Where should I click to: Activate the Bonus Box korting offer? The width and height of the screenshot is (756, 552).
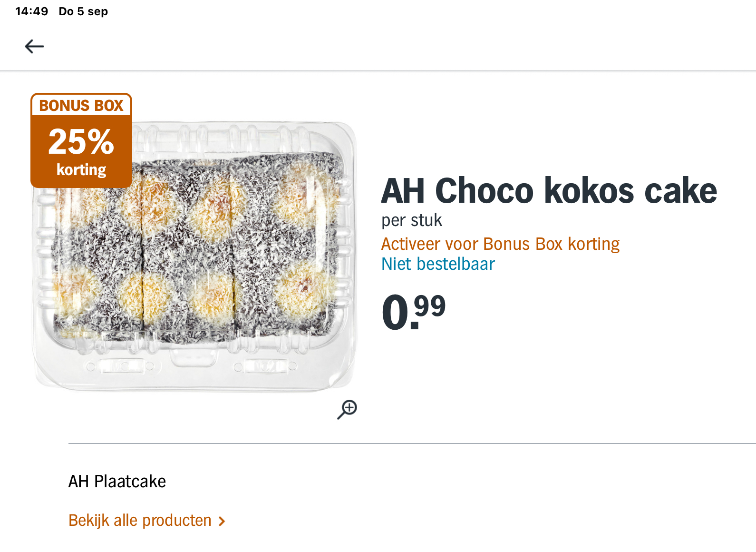[501, 244]
